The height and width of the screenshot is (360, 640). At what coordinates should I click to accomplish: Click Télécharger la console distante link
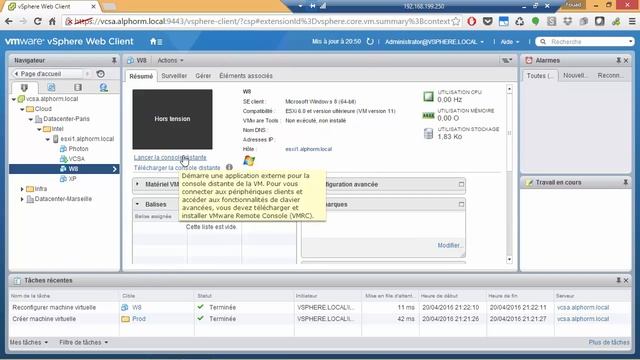(x=177, y=168)
